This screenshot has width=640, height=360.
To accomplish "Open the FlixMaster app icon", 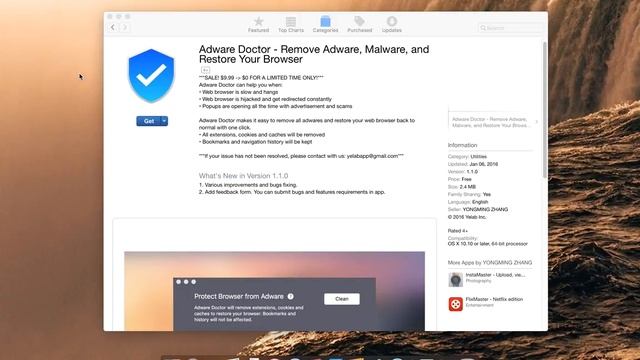I will tap(456, 304).
